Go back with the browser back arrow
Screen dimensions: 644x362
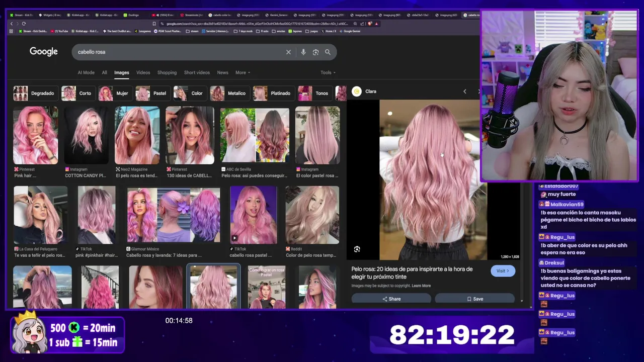(x=12, y=24)
